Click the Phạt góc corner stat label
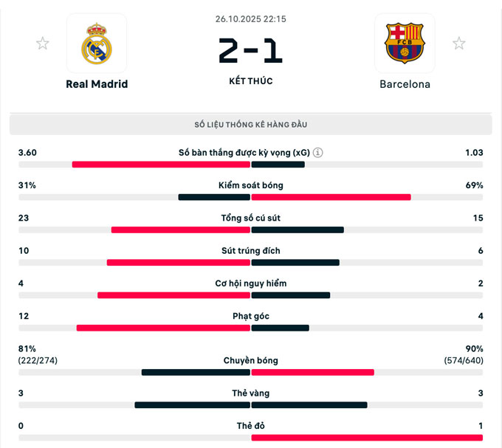502x448 pixels. click(x=251, y=316)
